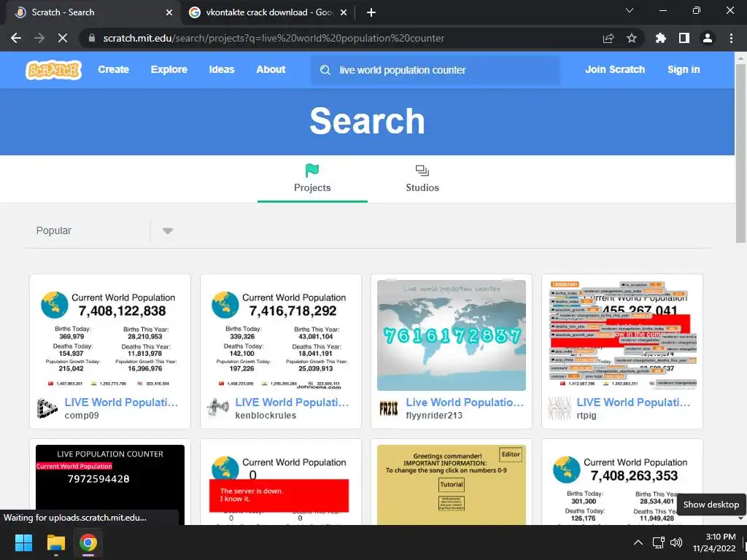Viewport: 747px width, 560px height.
Task: Click flyynrider213's project title link
Action: coord(465,402)
